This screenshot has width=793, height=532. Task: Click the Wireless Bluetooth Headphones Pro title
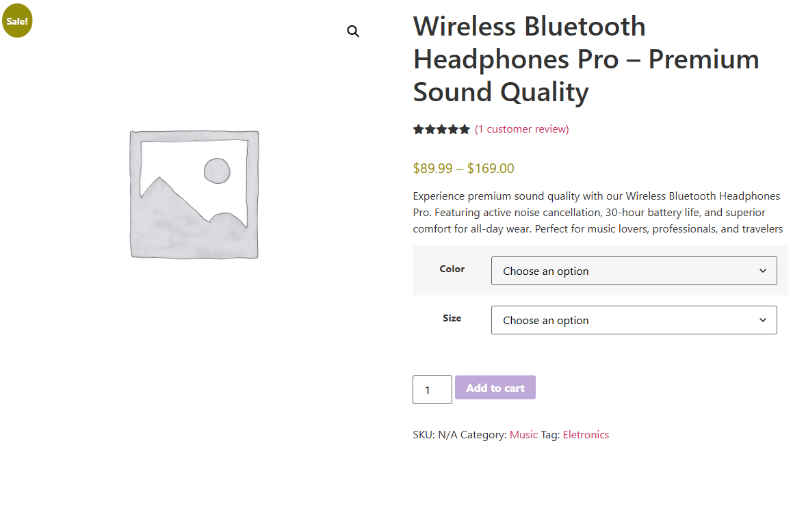586,59
